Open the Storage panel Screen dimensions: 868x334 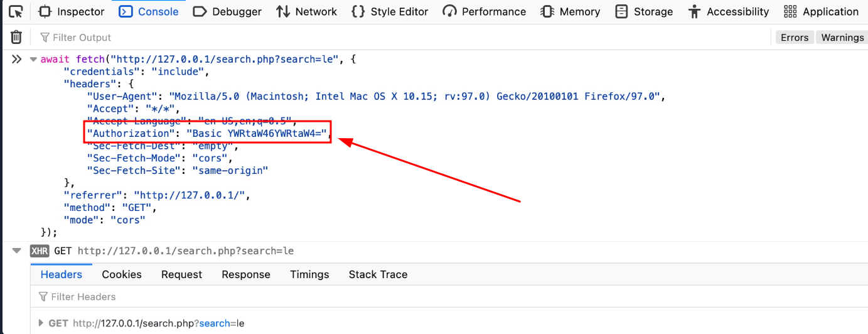click(x=644, y=11)
